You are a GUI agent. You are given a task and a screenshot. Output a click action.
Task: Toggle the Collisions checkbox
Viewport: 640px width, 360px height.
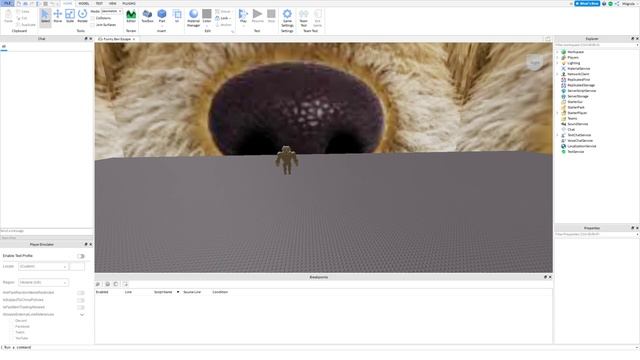click(93, 18)
